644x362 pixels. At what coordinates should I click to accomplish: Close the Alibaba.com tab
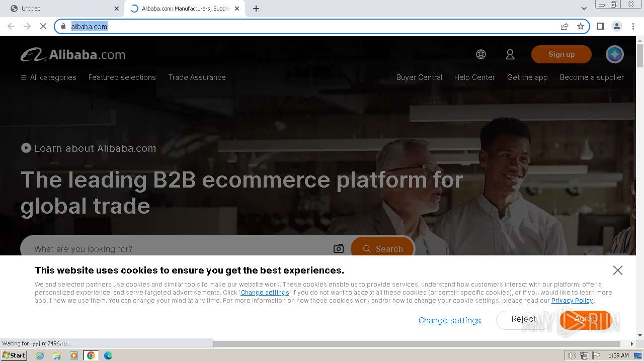point(237,9)
